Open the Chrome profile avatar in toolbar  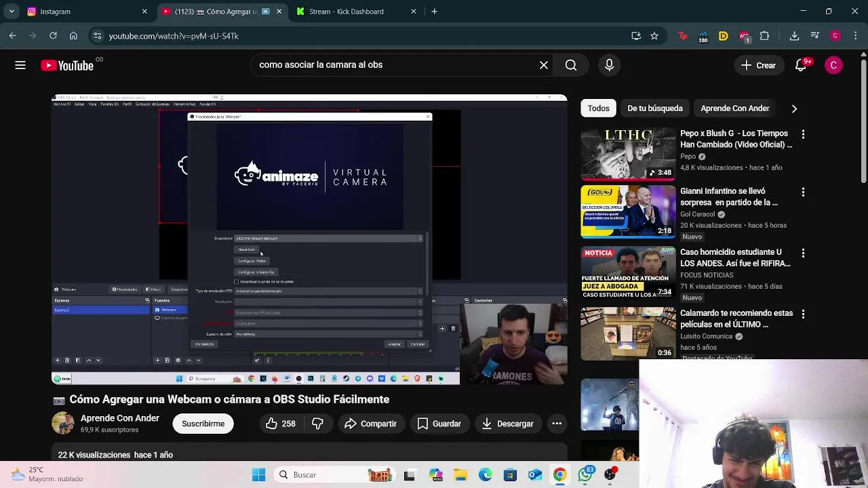click(835, 36)
